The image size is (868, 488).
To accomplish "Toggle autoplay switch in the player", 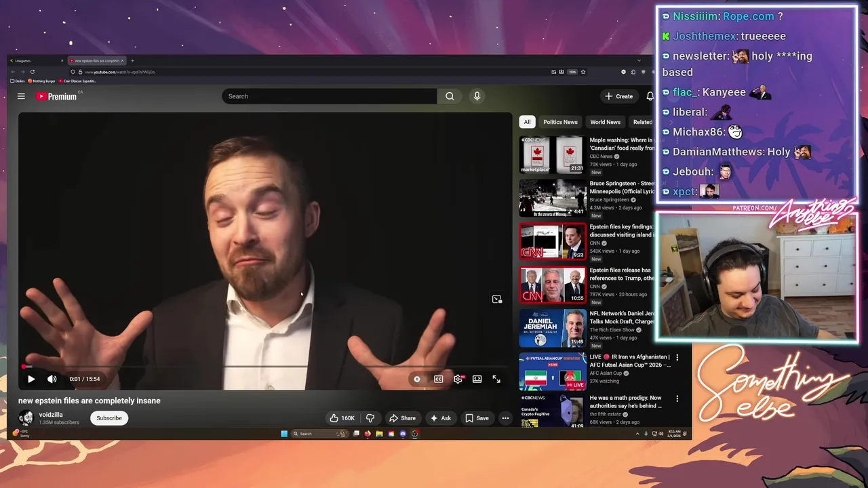I will tap(417, 379).
